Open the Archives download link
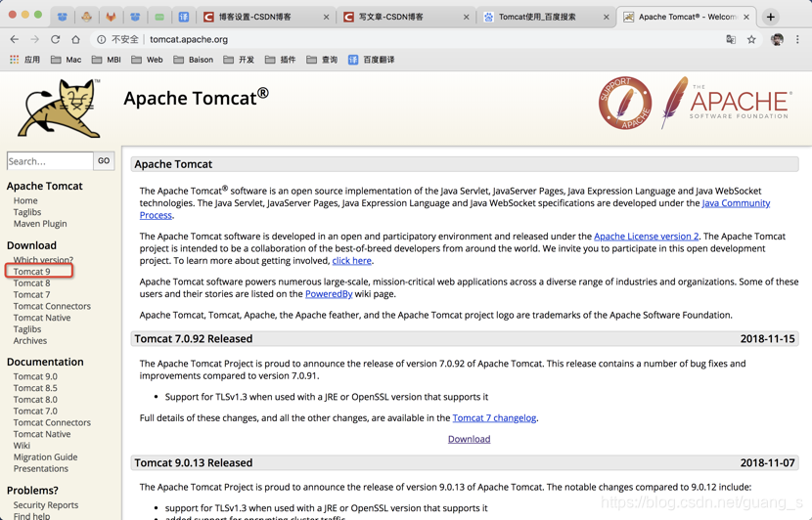 point(30,340)
